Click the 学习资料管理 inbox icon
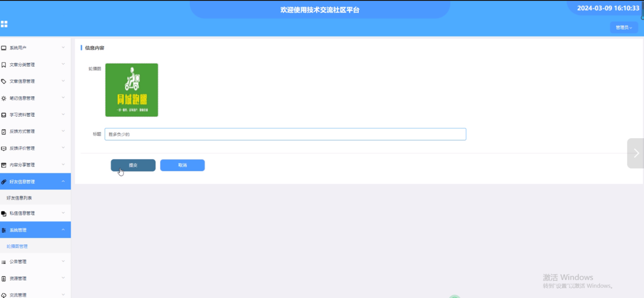 (4, 115)
